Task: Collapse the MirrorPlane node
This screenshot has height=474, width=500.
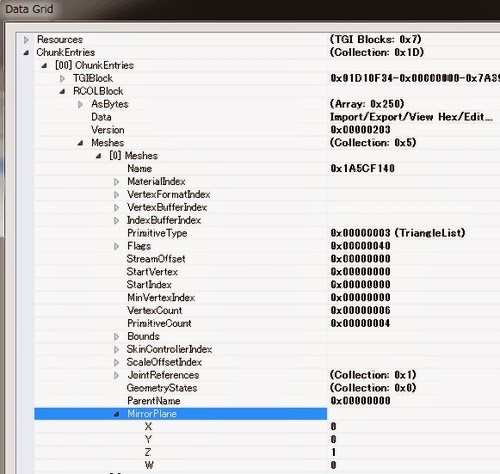Action: [x=116, y=414]
